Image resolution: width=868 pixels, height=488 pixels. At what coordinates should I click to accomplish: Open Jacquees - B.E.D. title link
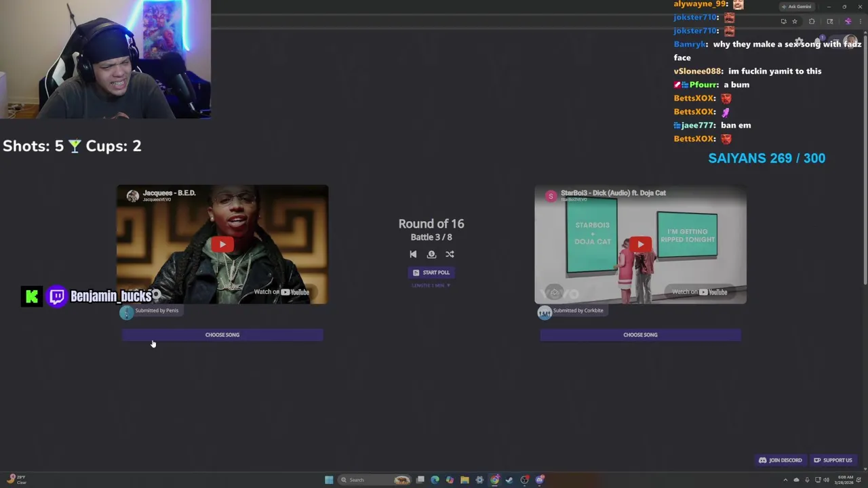[169, 193]
